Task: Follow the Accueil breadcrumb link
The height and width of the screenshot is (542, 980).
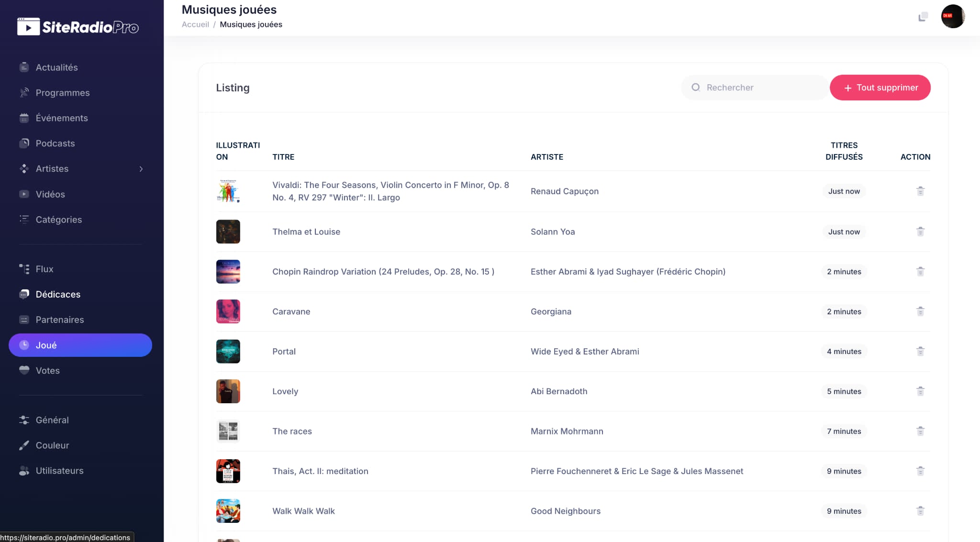Action: click(195, 24)
